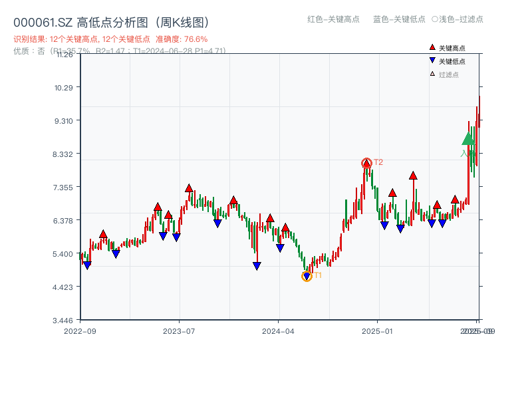532x399 pixels.
Task: Click the first blue low triangle right after 2025-01
Action: (x=384, y=225)
